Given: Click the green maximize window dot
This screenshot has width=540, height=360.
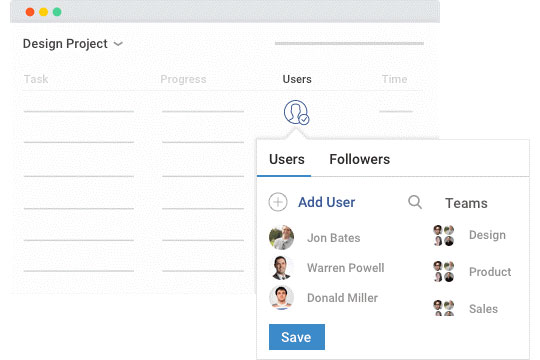Looking at the screenshot, I should tap(57, 12).
